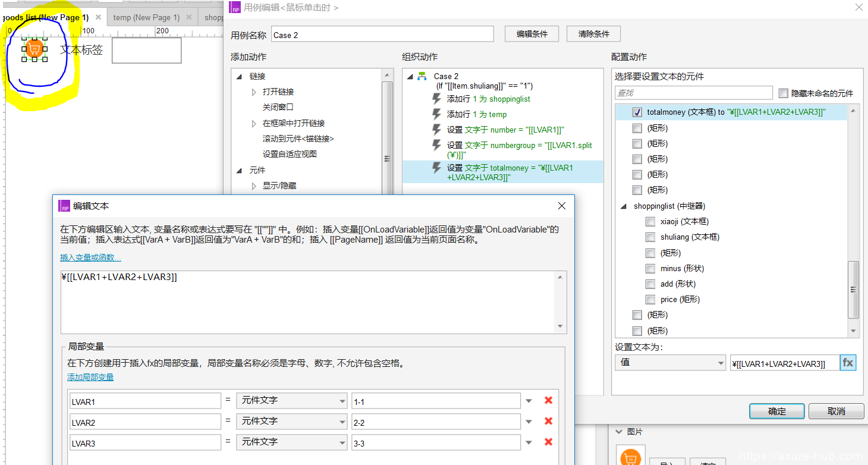Click cart image thumbnail in 图片 panel
Image resolution: width=868 pixels, height=465 pixels.
[x=631, y=455]
